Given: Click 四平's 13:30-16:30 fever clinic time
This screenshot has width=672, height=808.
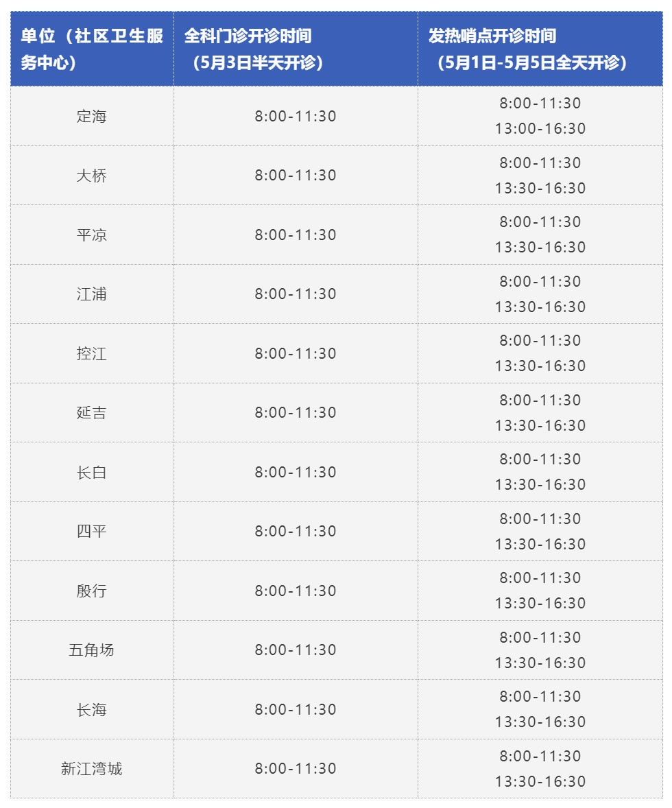Looking at the screenshot, I should 540,545.
